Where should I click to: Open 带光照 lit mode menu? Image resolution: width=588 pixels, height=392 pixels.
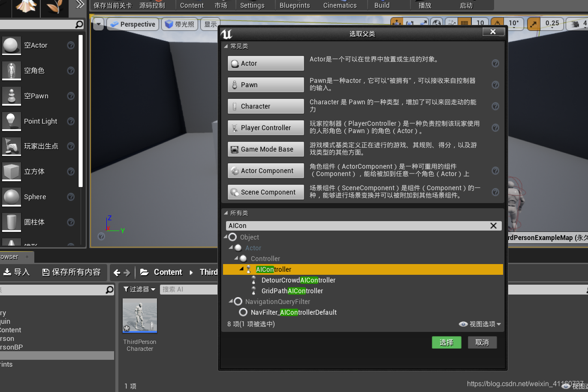click(180, 24)
